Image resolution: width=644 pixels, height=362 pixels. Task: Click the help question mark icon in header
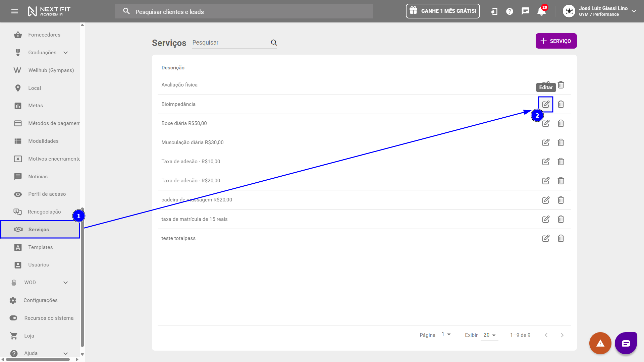pos(509,11)
